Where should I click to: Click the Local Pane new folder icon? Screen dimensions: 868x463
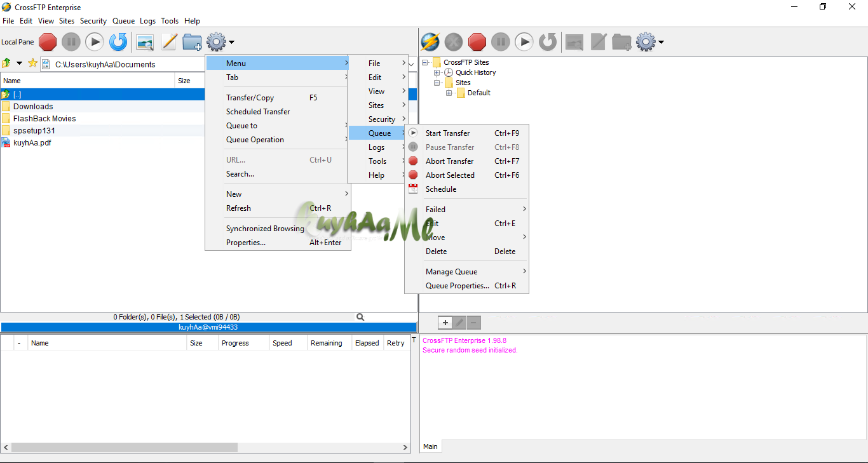coord(192,43)
